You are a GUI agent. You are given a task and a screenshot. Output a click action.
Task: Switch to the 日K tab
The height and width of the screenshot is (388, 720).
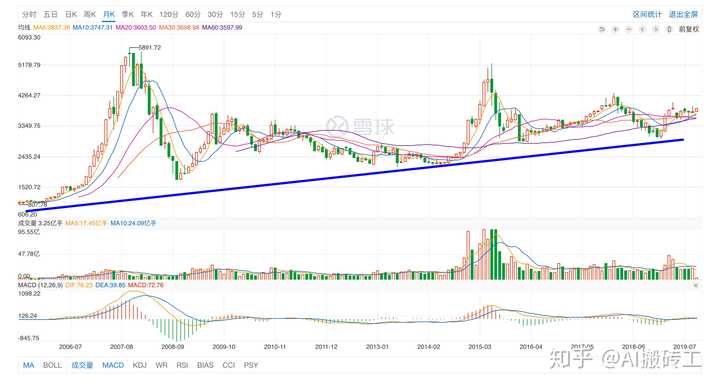point(71,14)
